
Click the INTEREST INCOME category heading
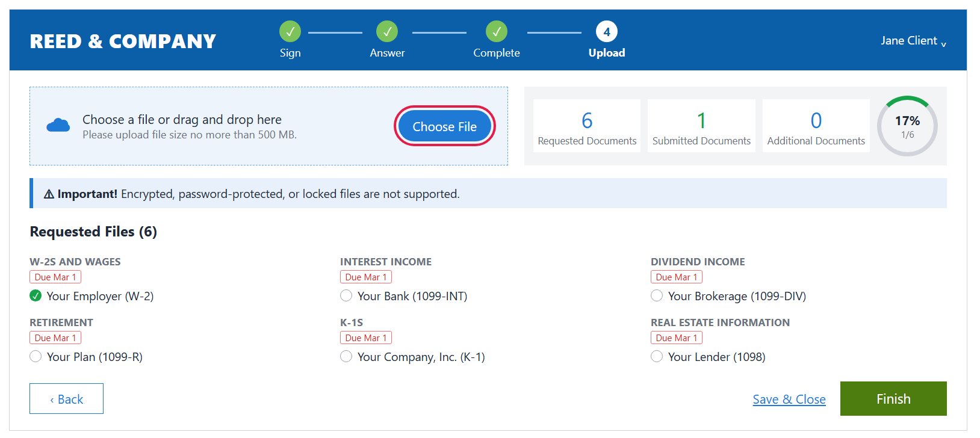click(x=386, y=262)
